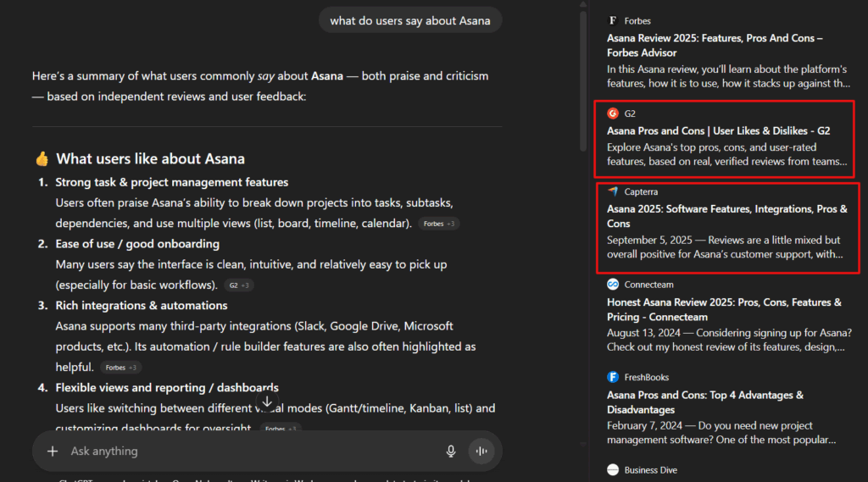Open Forbes Advisor Asana Review 2025 link
Viewport: 868px width, 482px height.
coord(715,45)
